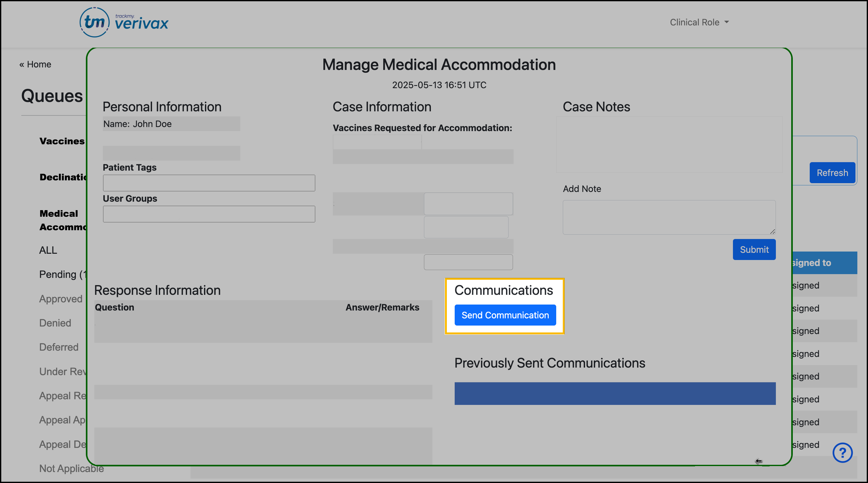Screen dimensions: 868x483
Task: Select the Deferred queue
Action: [x=59, y=347]
